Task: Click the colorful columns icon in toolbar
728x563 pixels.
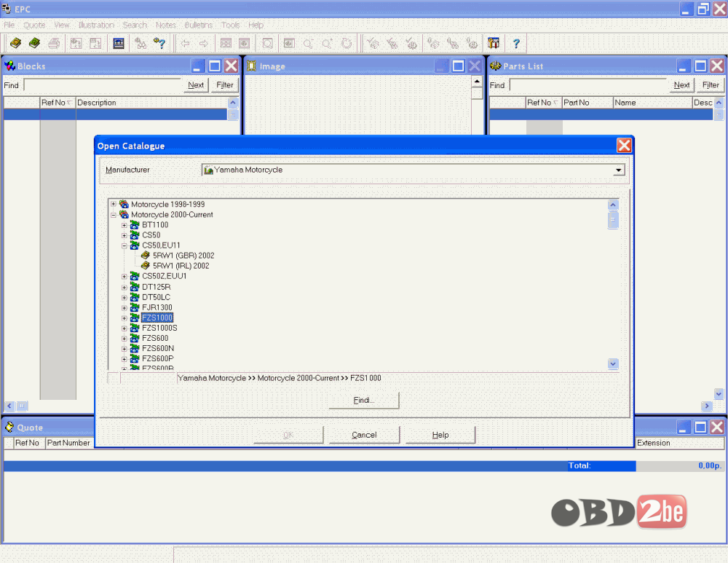Action: [494, 43]
